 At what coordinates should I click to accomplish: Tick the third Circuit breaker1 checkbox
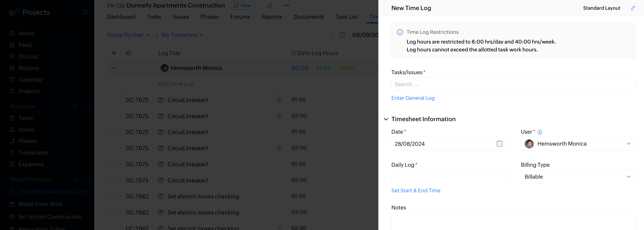[x=114, y=132]
